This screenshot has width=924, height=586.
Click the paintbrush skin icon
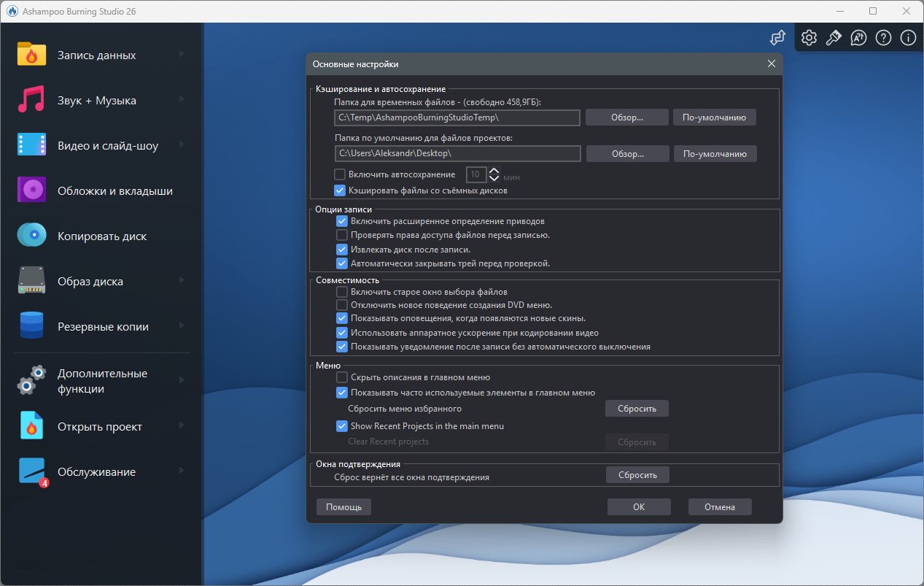tap(834, 38)
